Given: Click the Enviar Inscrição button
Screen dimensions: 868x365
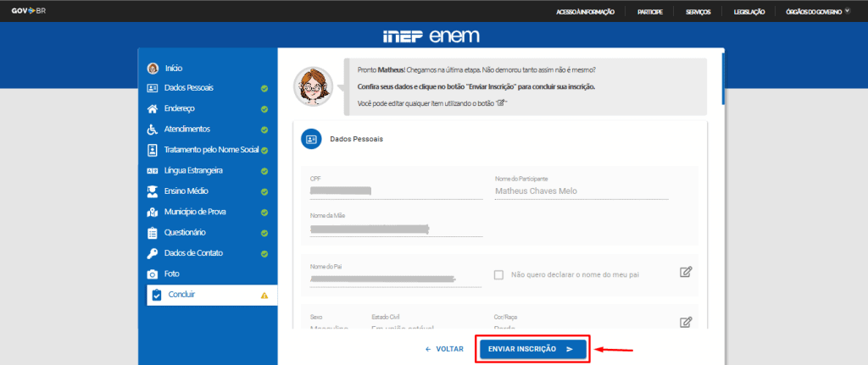Looking at the screenshot, I should tap(532, 349).
